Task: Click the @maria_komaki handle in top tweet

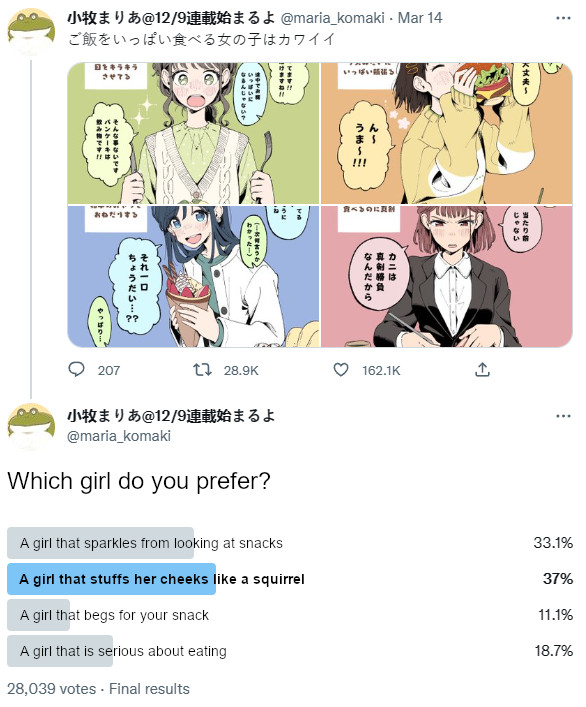Action: click(333, 18)
